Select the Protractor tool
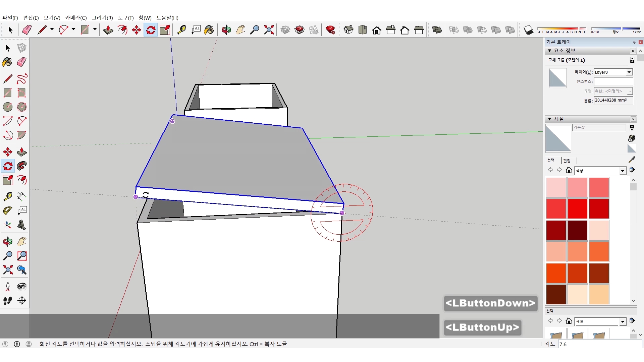Screen dimensions: 644x362 7,210
